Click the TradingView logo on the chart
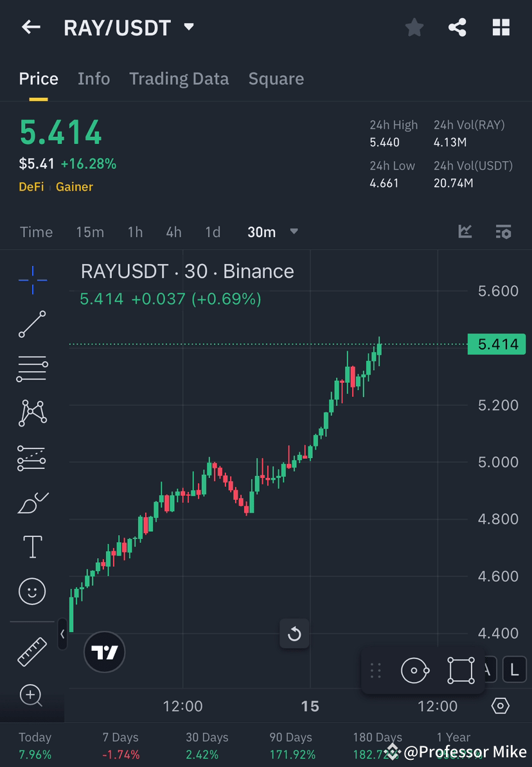This screenshot has height=767, width=532. point(104,652)
